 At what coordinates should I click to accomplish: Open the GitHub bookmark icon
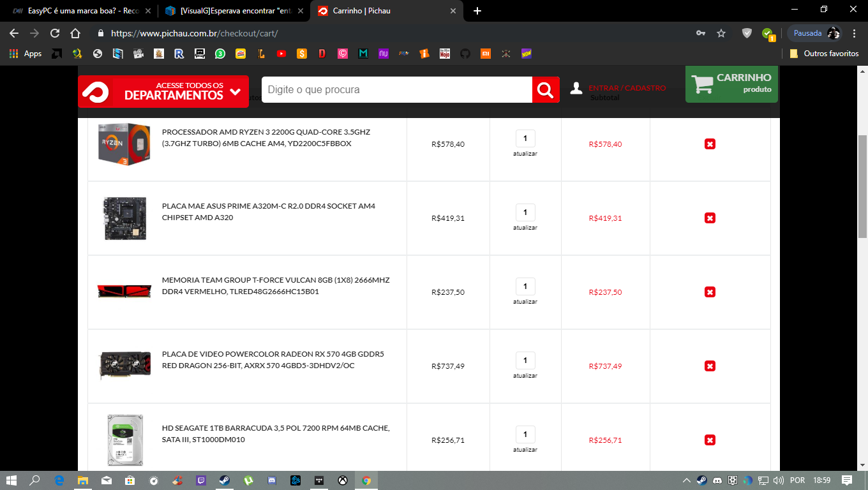point(465,54)
